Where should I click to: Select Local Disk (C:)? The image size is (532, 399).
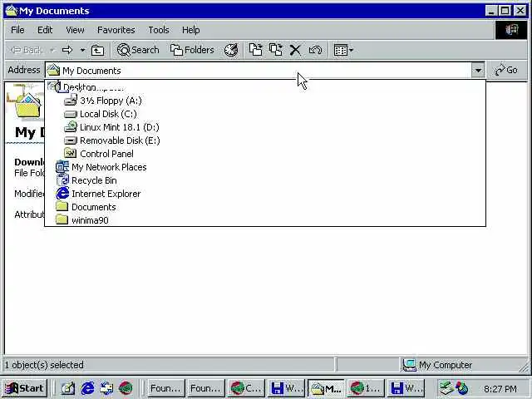[265, 114]
